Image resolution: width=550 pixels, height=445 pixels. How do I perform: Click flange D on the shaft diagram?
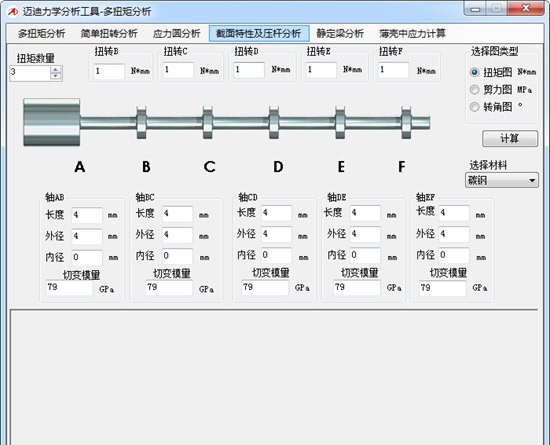[274, 122]
